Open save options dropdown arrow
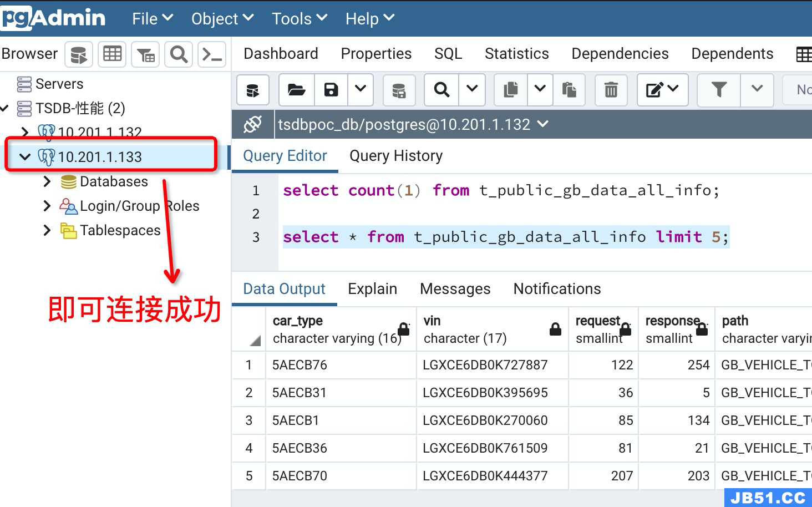The image size is (812, 507). tap(361, 90)
